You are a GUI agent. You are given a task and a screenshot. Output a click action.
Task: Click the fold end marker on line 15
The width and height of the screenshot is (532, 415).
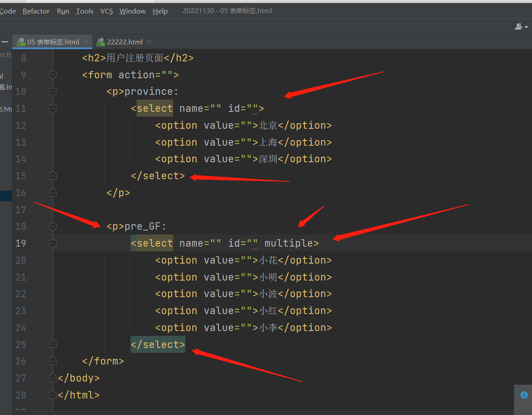53,176
